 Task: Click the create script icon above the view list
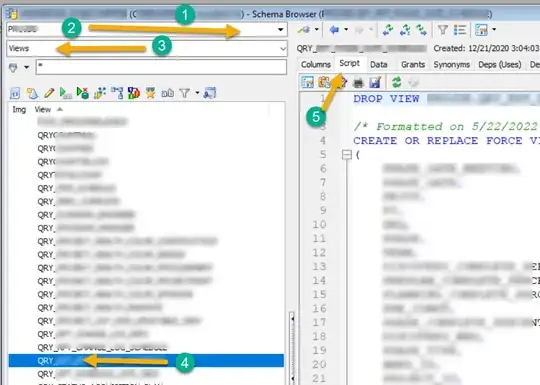click(15, 93)
